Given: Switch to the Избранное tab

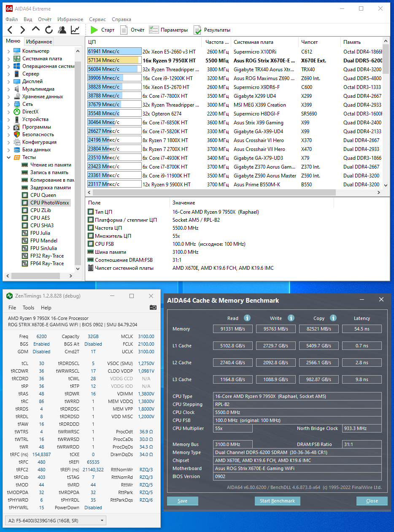Looking at the screenshot, I should pyautogui.click(x=39, y=41).
